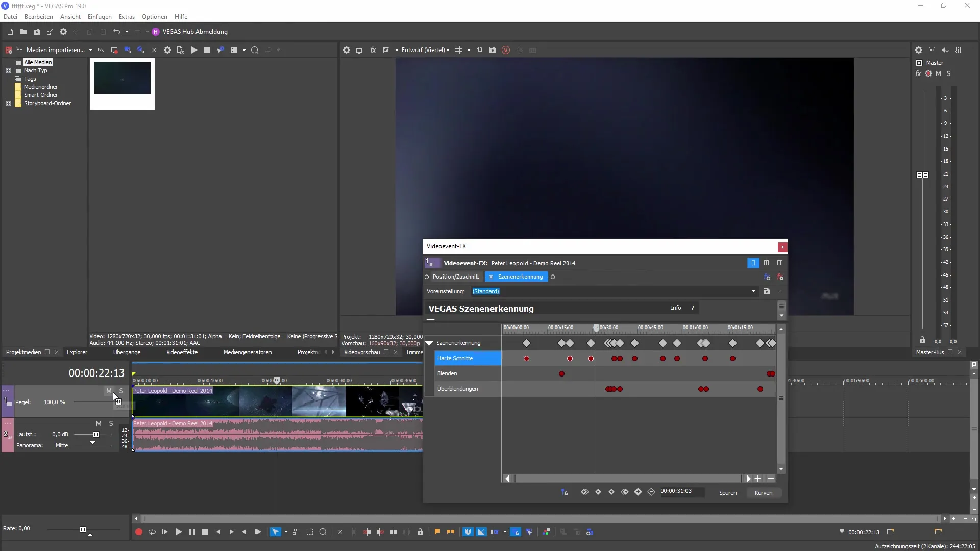The height and width of the screenshot is (551, 980).
Task: Switch to Videoeffekte tab
Action: tap(182, 352)
